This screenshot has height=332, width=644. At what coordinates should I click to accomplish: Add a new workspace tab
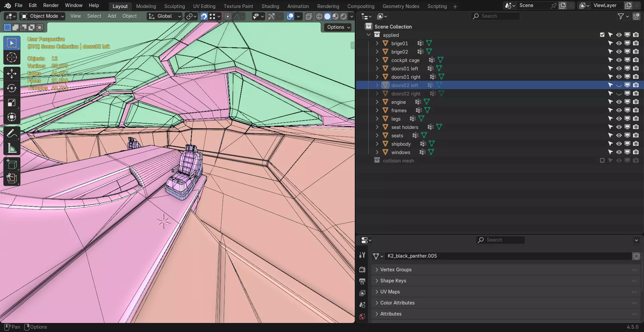pos(455,6)
